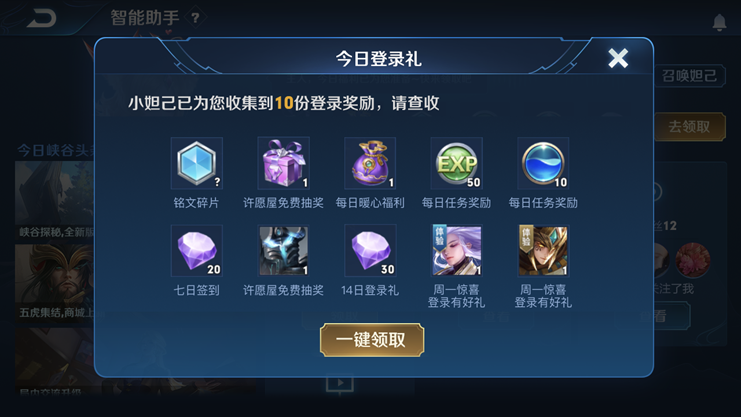
Task: Tap the 每日暖心福利 purple pouch icon
Action: [x=370, y=164]
